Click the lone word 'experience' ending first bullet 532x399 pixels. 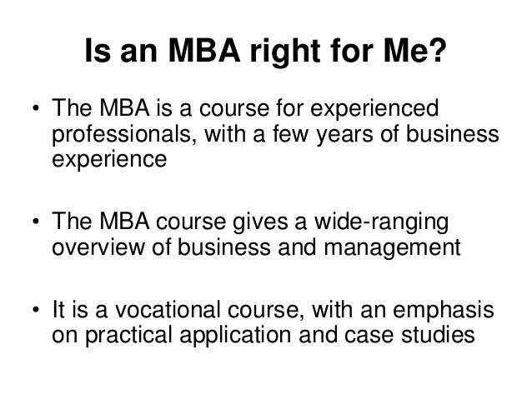[109, 159]
